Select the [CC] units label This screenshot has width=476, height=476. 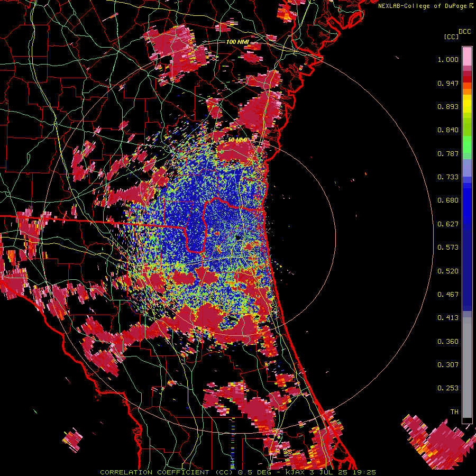point(451,36)
